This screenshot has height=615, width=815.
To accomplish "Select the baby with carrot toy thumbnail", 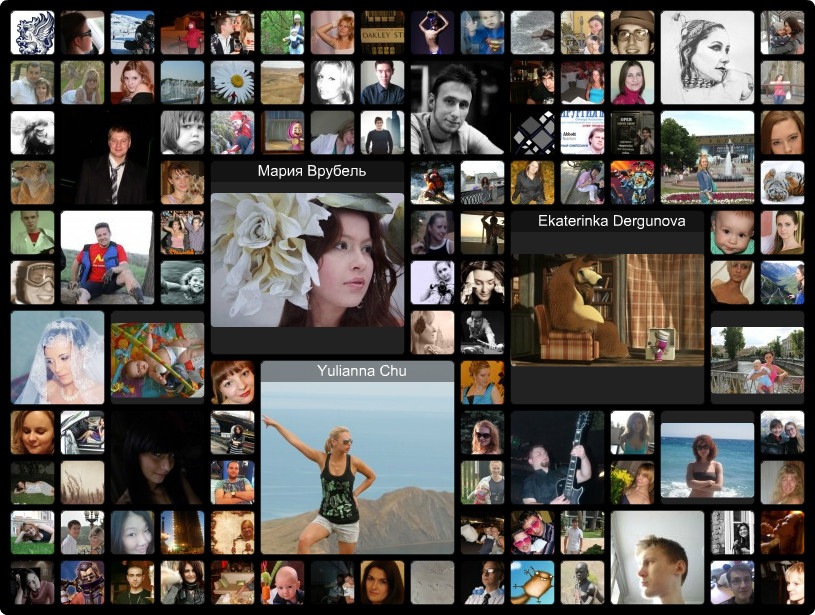I will 282,582.
